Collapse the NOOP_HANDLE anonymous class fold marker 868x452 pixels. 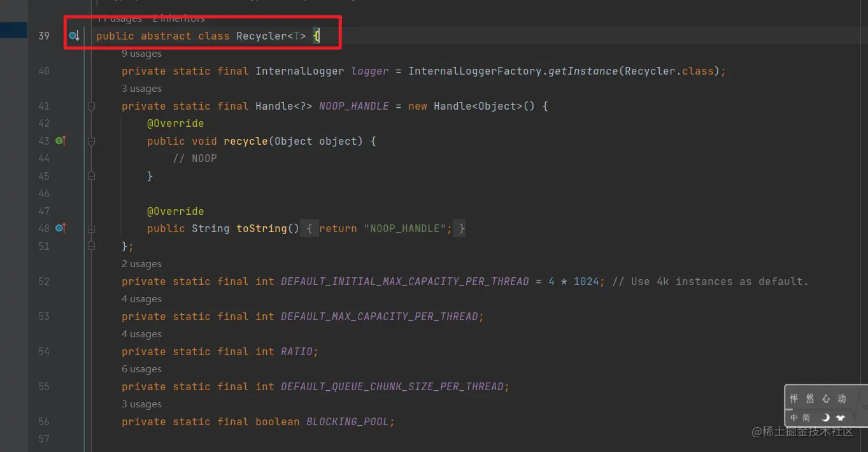[x=91, y=106]
